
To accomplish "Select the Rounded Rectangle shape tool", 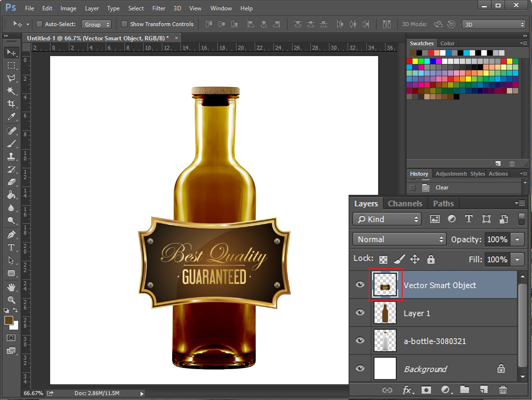I will click(11, 273).
